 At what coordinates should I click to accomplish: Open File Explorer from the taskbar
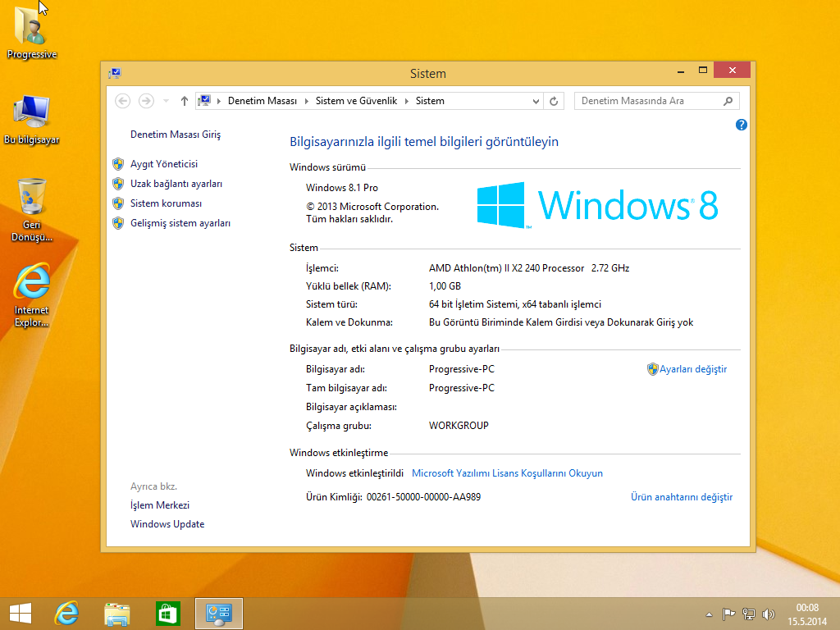[x=117, y=613]
